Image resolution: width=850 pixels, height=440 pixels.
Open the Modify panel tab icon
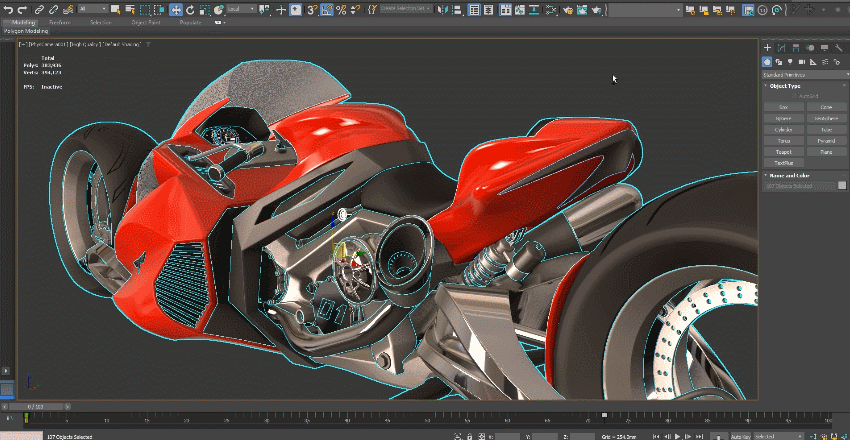tap(781, 47)
